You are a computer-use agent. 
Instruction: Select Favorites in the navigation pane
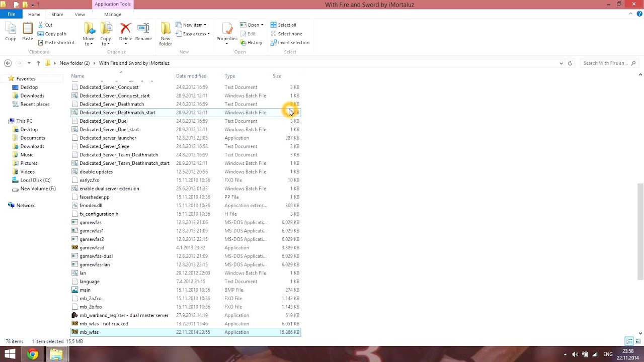(x=26, y=79)
